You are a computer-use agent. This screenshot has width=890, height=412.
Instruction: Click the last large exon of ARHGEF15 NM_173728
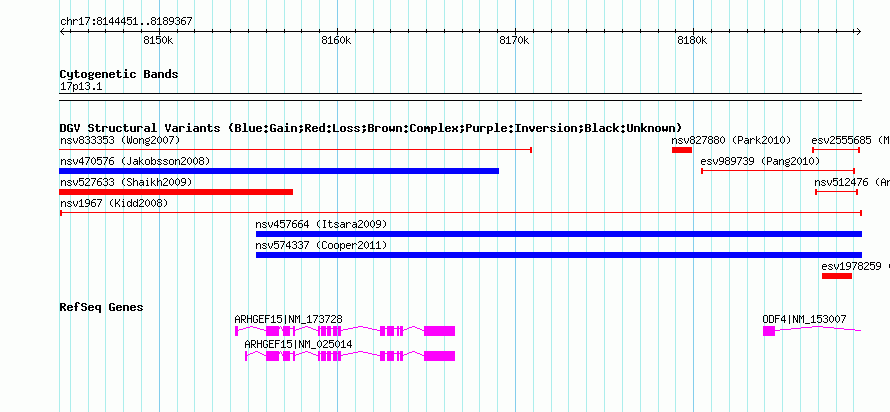tap(439, 330)
